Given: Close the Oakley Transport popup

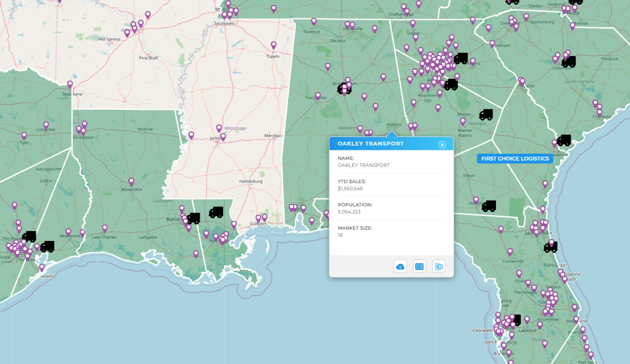Looking at the screenshot, I should 443,145.
